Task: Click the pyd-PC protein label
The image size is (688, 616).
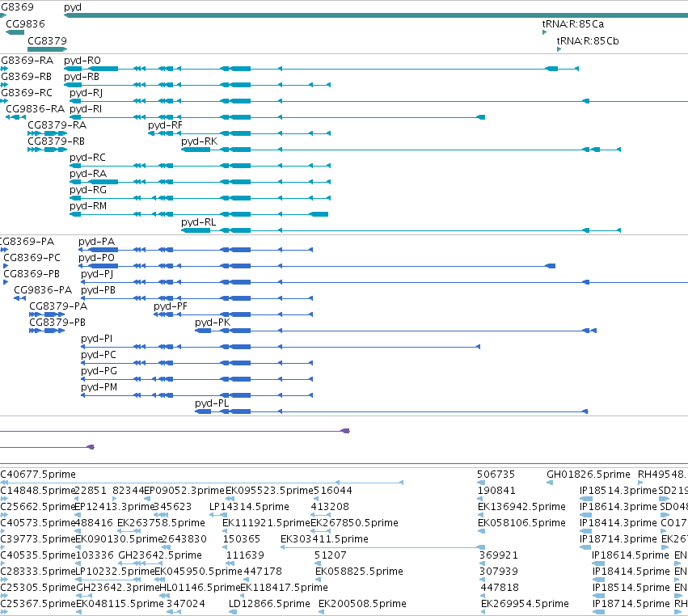Action: [x=99, y=356]
